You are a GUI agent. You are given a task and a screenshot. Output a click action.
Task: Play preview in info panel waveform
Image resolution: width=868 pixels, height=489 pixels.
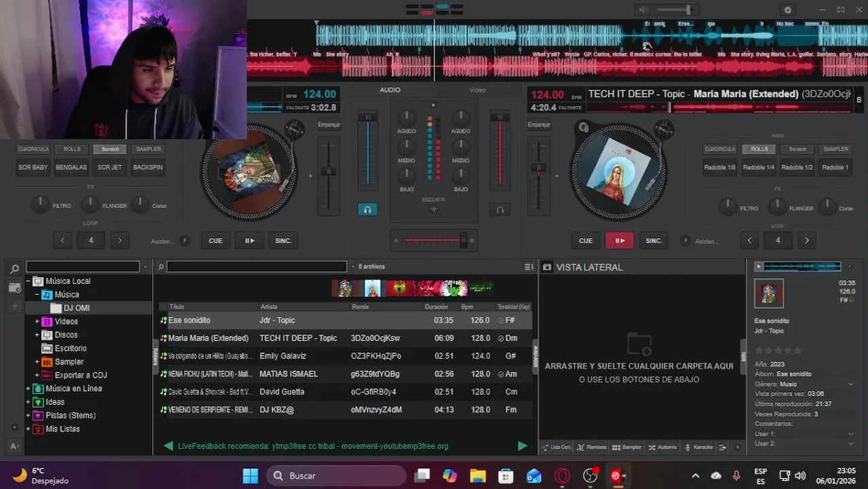point(759,267)
